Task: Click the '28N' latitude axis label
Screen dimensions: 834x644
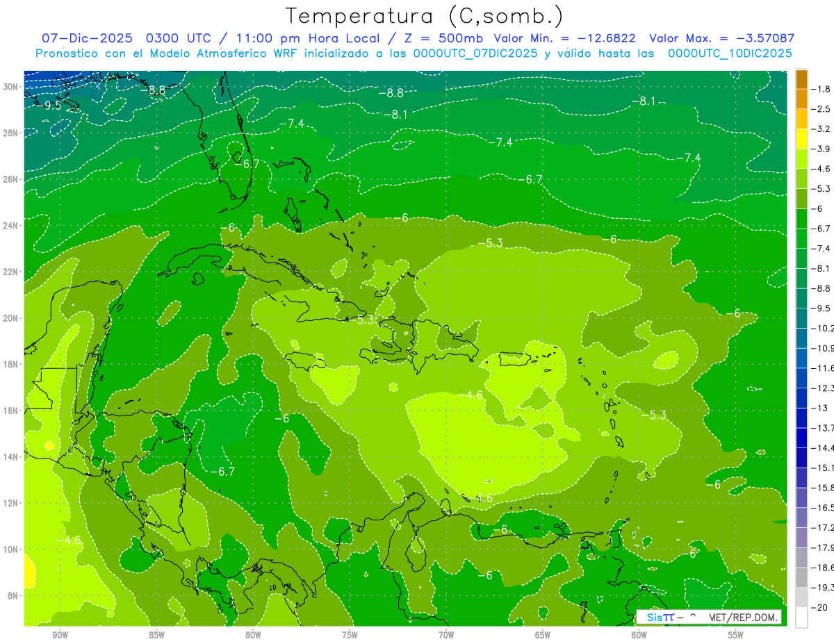Action: click(x=11, y=133)
